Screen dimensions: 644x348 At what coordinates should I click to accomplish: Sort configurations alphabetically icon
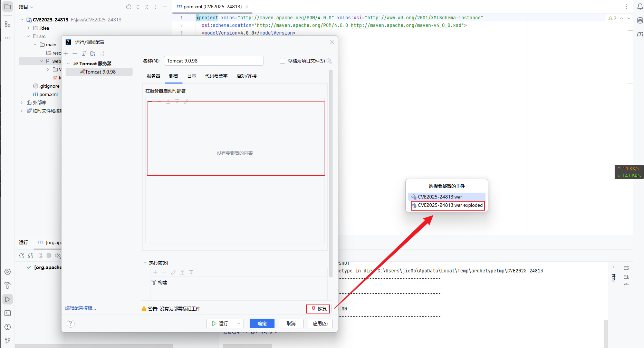pos(102,54)
